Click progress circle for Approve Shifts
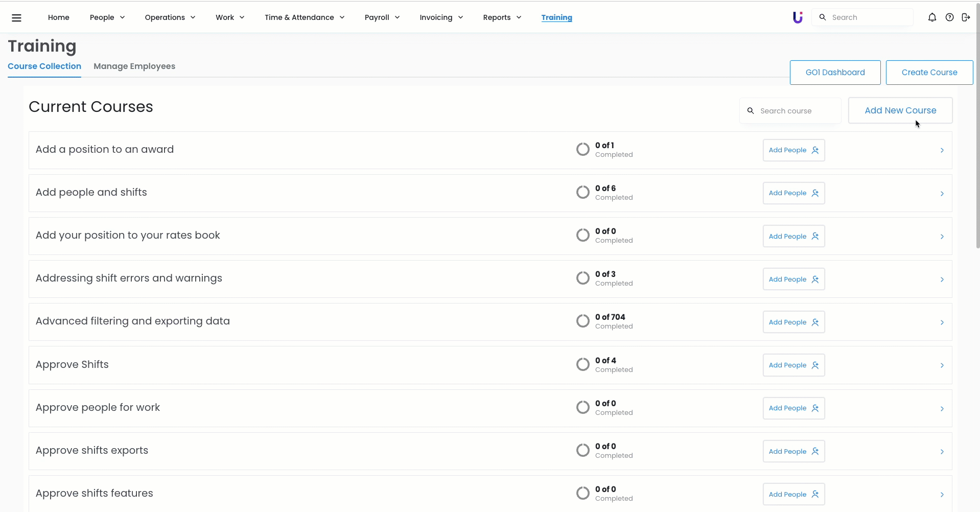This screenshot has width=980, height=512. (x=582, y=364)
